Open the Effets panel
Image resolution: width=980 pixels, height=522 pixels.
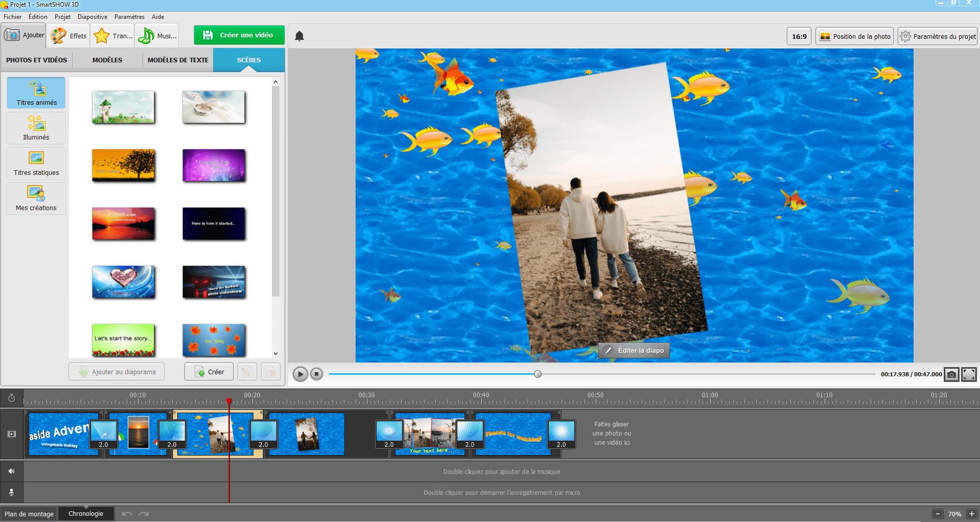click(68, 35)
